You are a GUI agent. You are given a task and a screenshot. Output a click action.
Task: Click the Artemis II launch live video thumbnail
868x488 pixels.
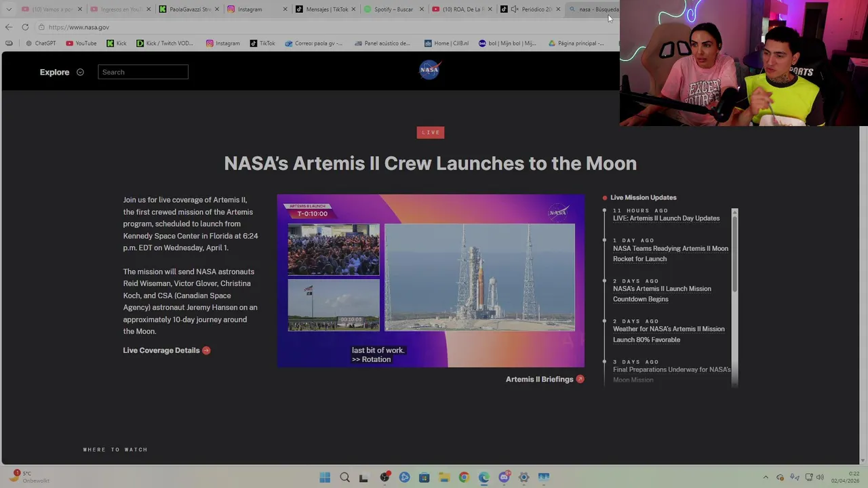tap(431, 281)
